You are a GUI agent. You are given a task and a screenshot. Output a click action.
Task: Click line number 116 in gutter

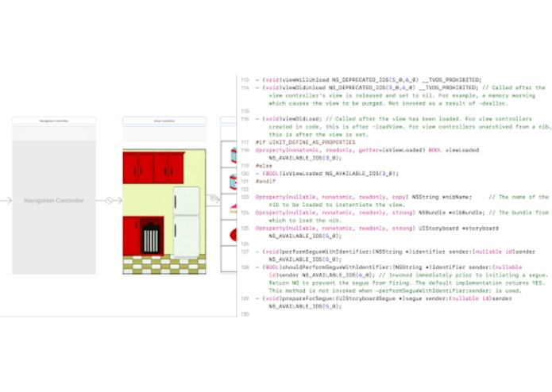[245, 119]
